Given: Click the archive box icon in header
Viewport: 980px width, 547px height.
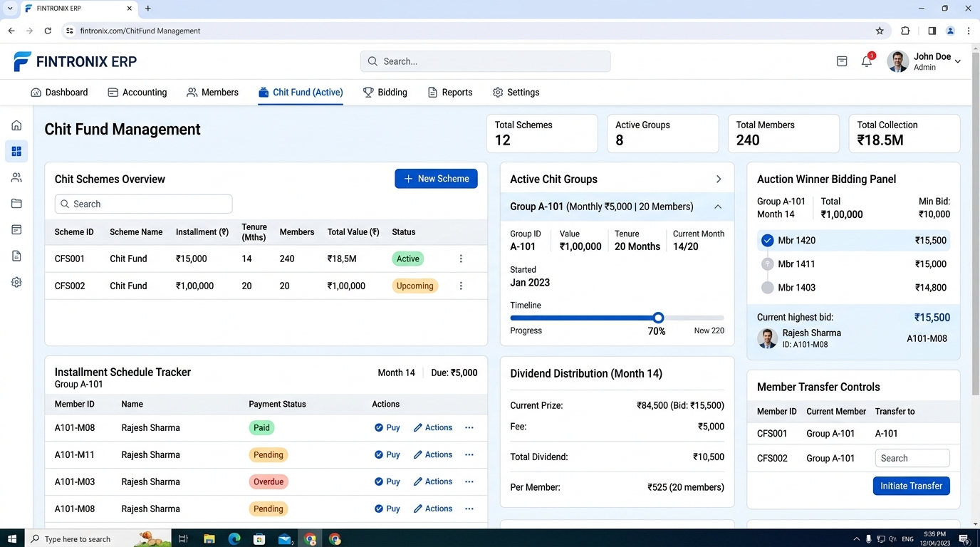Looking at the screenshot, I should pyautogui.click(x=842, y=61).
